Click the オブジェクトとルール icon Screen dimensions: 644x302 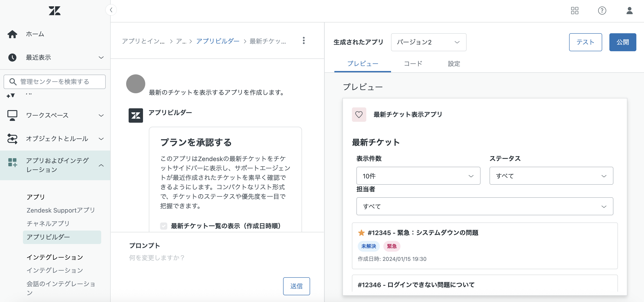pyautogui.click(x=12, y=139)
